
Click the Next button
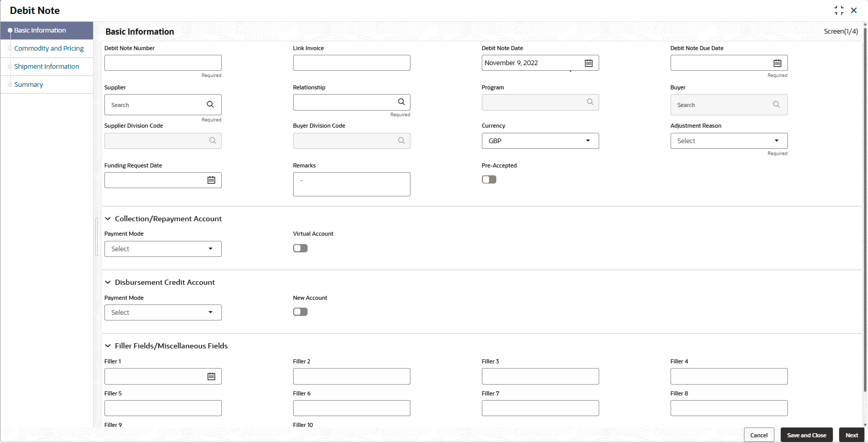point(851,435)
